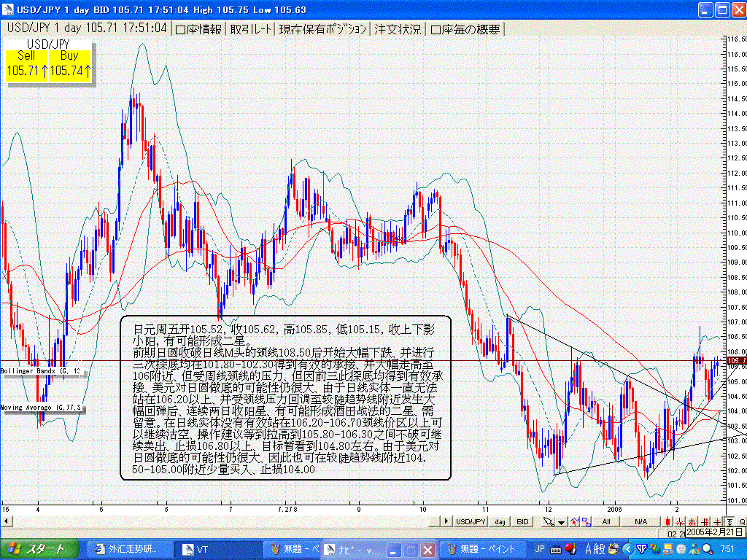This screenshot has height=560, width=747.
Task: Switch to the 取引レート tab
Action: pos(251,29)
